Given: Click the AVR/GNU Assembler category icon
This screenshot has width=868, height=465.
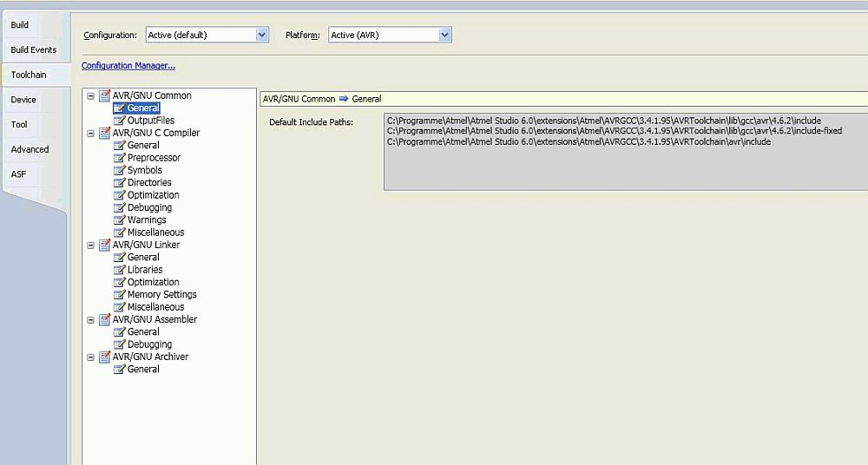Looking at the screenshot, I should click(x=105, y=319).
